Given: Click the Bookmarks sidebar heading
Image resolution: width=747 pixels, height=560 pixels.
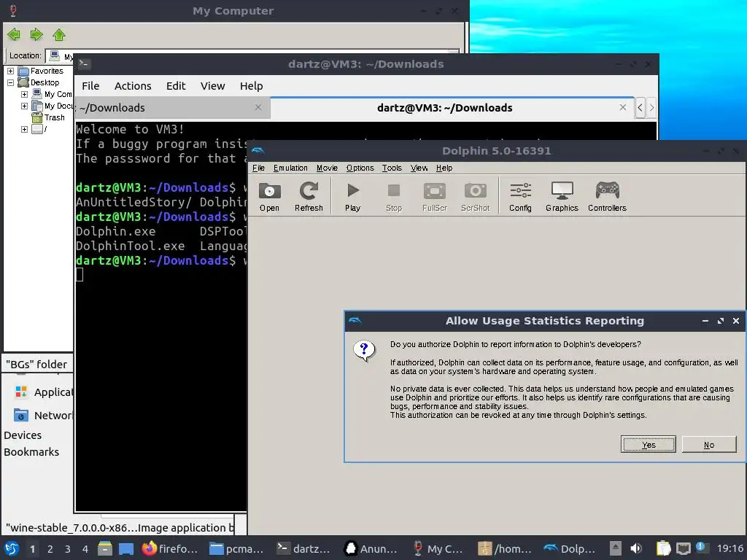Looking at the screenshot, I should [x=31, y=452].
